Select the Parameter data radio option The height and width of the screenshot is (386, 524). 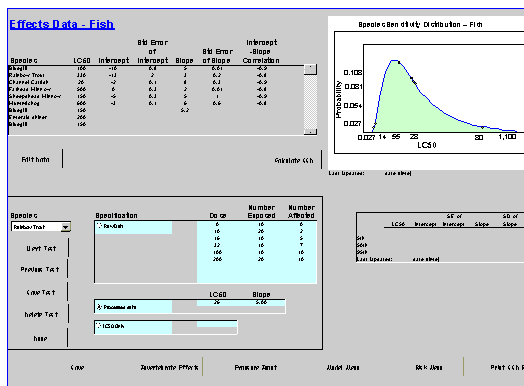click(99, 307)
